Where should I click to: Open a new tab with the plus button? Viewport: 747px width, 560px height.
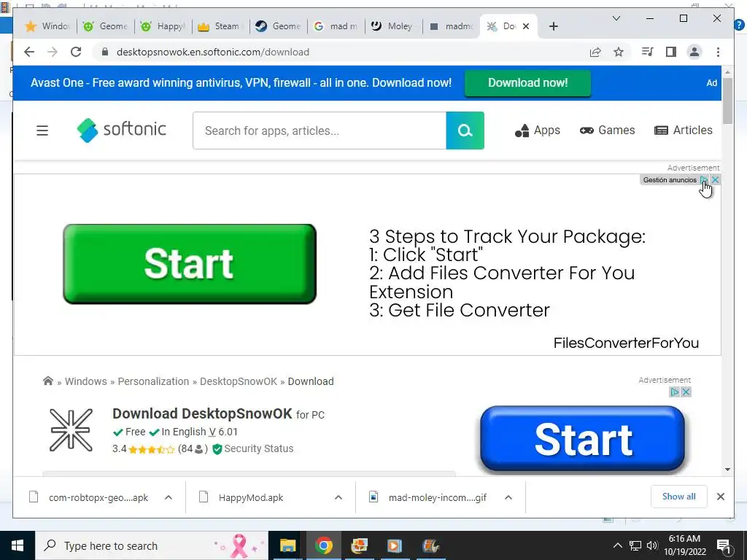[553, 26]
